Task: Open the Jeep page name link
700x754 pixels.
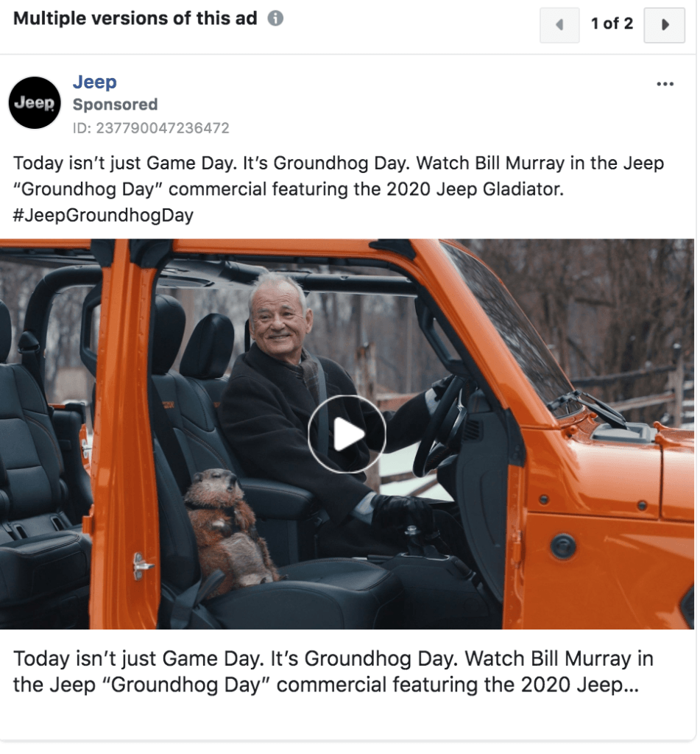Action: point(95,82)
